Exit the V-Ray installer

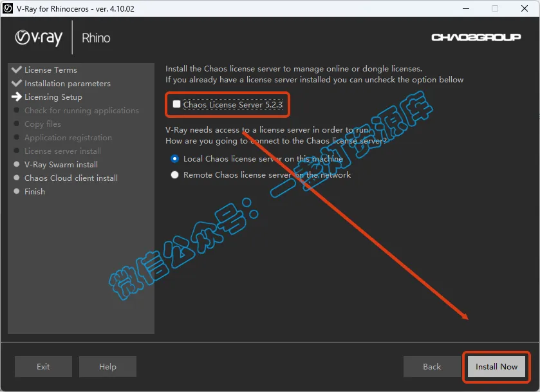coord(43,366)
